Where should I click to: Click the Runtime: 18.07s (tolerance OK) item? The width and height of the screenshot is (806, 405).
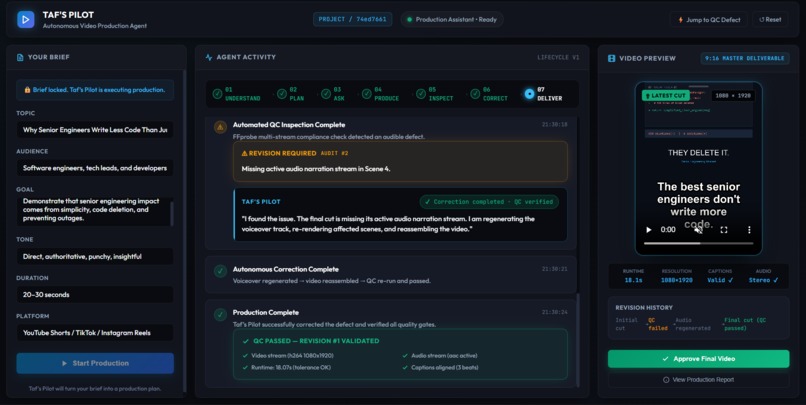(287, 367)
